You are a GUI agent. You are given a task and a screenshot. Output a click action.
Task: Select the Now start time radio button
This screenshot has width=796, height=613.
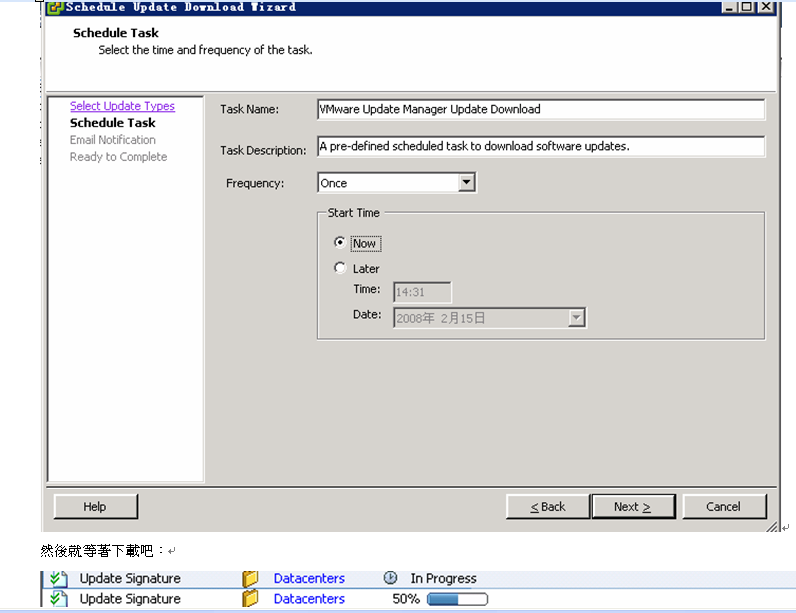point(340,242)
